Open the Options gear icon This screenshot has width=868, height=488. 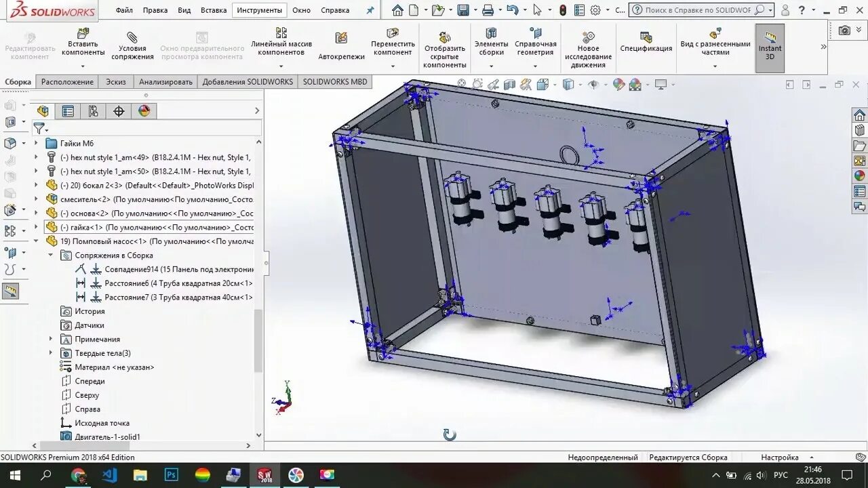click(x=595, y=10)
